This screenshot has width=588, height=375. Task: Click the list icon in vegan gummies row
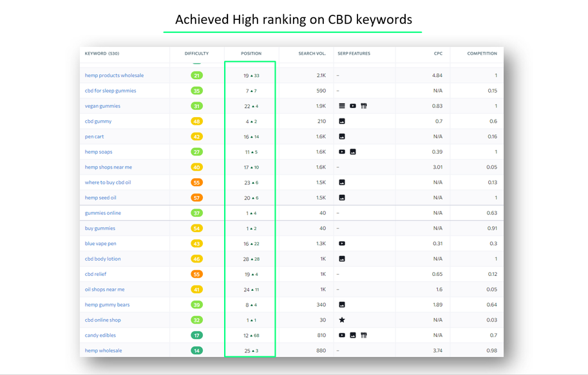click(342, 106)
